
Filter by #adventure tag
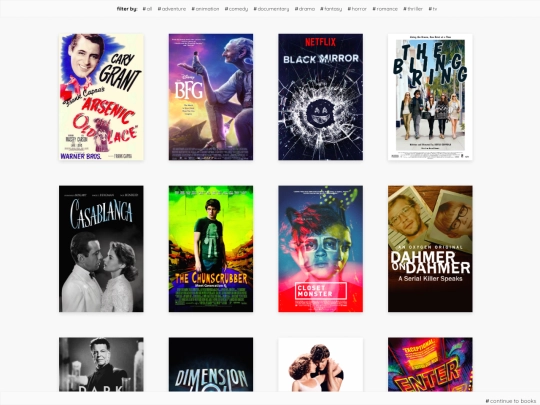pos(172,9)
